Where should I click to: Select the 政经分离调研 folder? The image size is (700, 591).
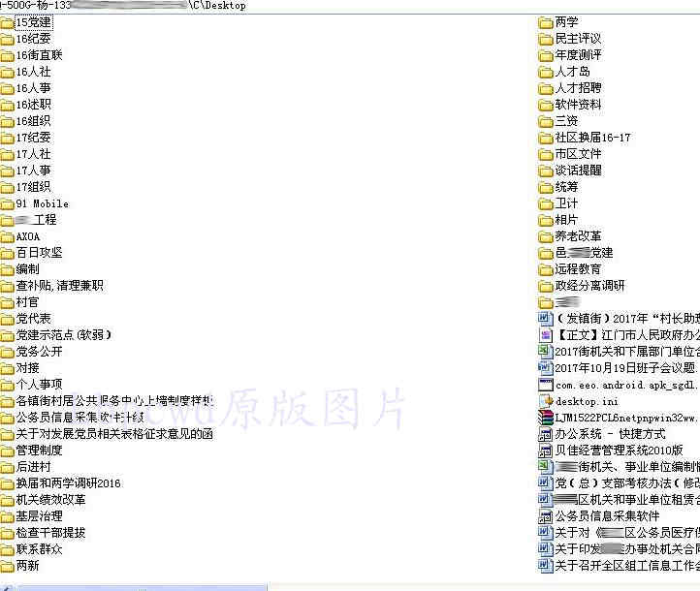(x=589, y=286)
